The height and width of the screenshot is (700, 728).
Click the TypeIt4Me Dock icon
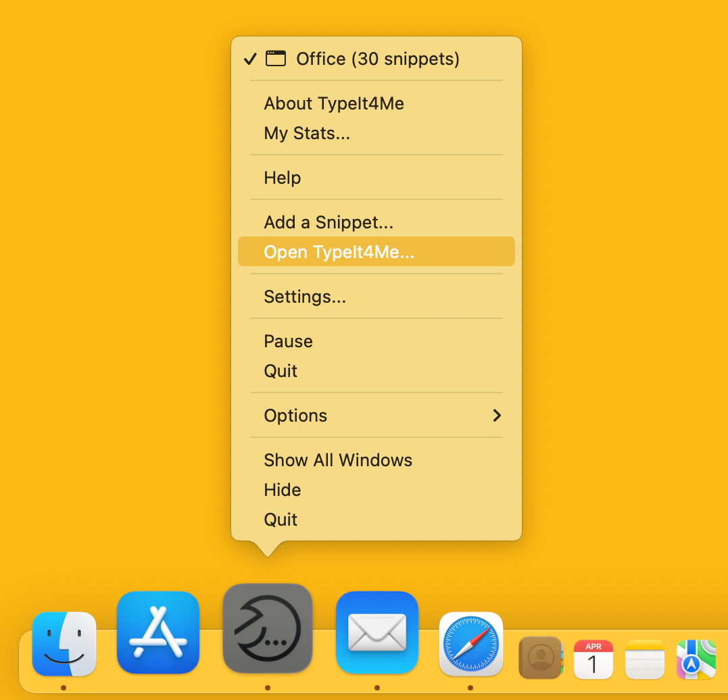coord(267,629)
